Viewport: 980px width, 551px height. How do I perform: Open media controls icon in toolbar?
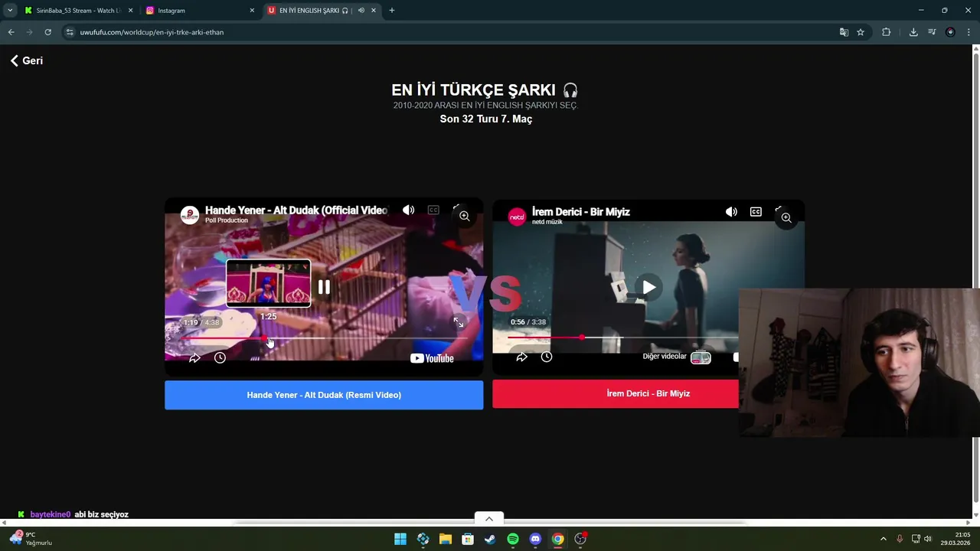coord(932,32)
